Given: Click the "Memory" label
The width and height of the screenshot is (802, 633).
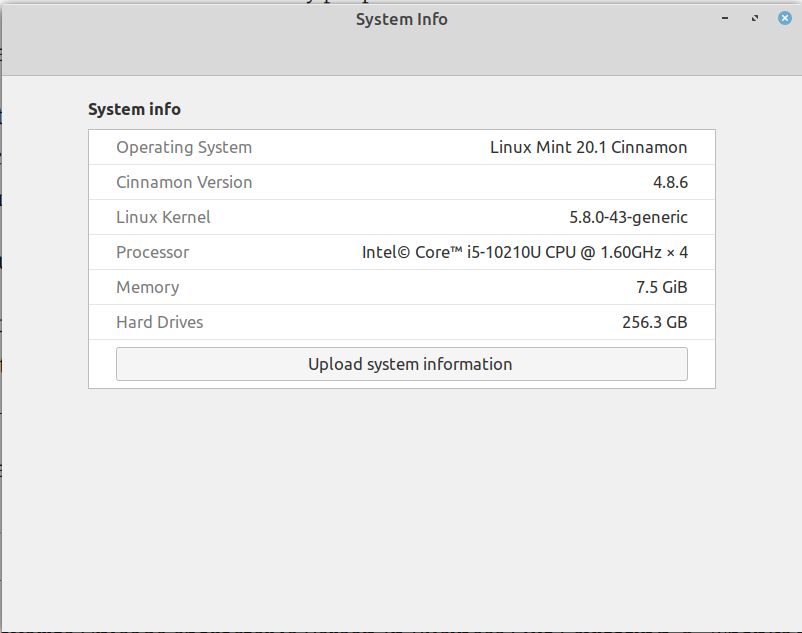Looking at the screenshot, I should tap(147, 287).
